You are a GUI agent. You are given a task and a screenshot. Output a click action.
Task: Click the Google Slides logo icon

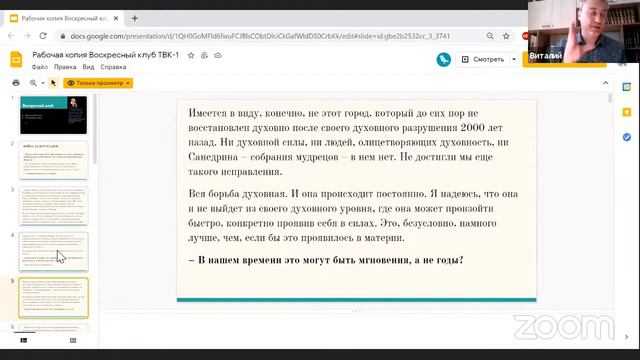tap(16, 60)
